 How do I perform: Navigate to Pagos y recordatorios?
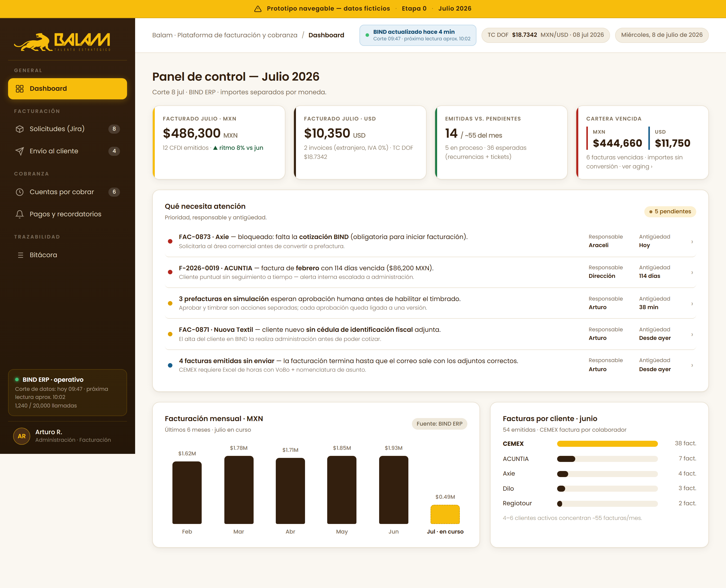[x=67, y=214]
